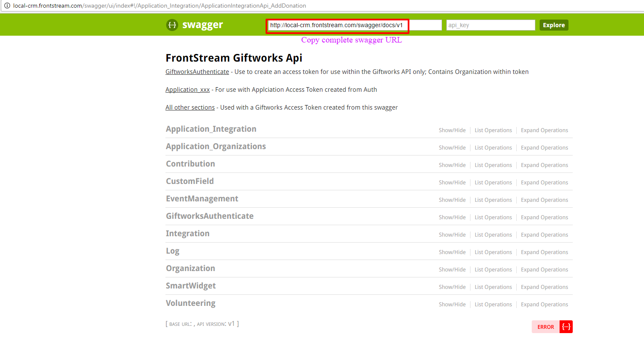Expand the SmartWidget section header
This screenshot has height=342, width=644.
[191, 285]
